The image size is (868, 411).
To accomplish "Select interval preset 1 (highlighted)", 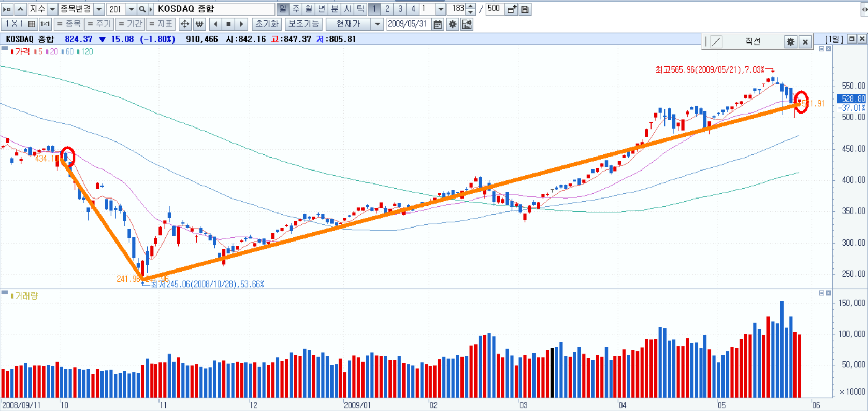I will pyautogui.click(x=374, y=9).
